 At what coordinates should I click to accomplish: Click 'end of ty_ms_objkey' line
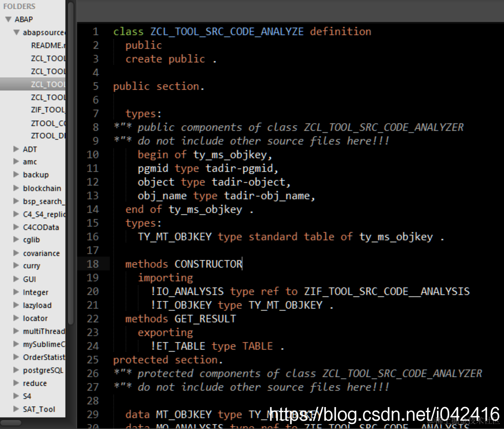tap(189, 209)
